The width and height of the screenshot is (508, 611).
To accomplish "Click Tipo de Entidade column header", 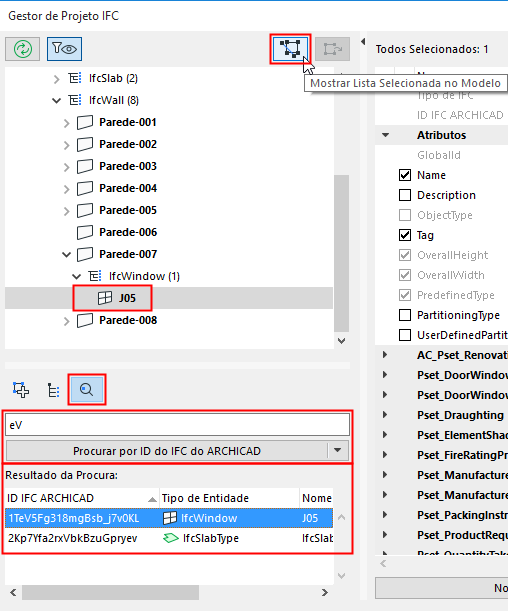I will [x=229, y=498].
